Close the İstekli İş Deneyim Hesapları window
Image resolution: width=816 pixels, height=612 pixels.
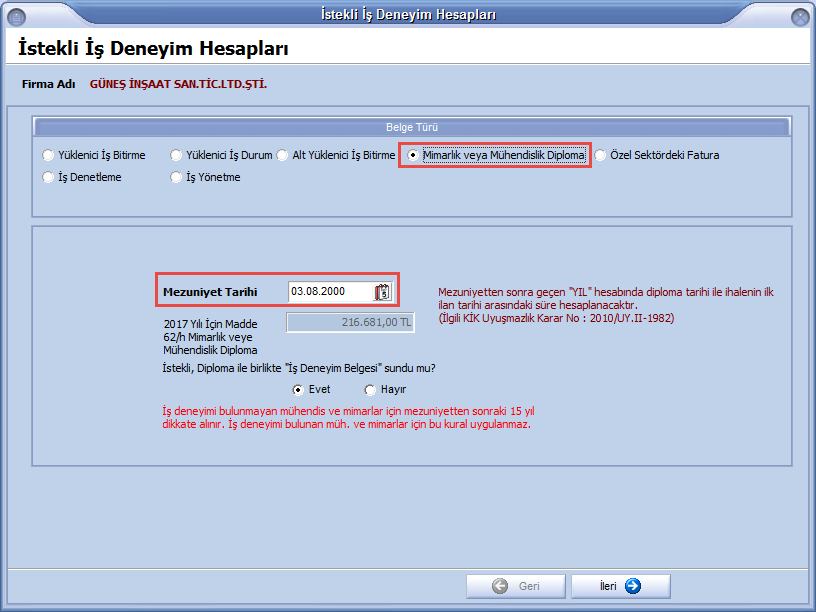pos(799,15)
